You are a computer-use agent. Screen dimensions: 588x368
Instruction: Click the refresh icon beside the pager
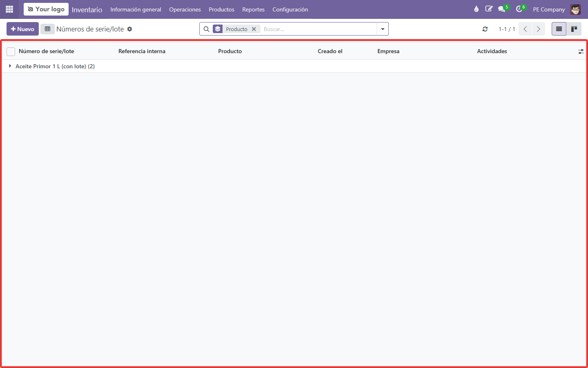[x=485, y=29]
